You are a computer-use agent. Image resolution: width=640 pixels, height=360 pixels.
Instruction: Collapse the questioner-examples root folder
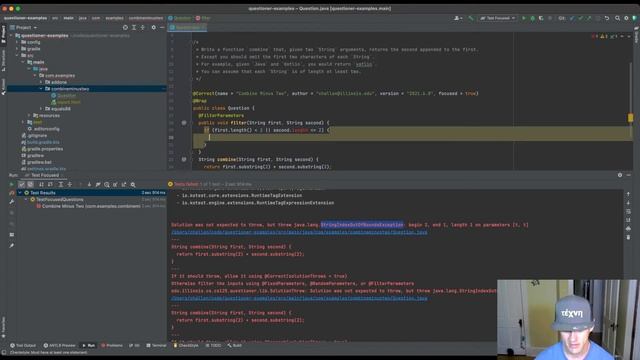point(11,36)
